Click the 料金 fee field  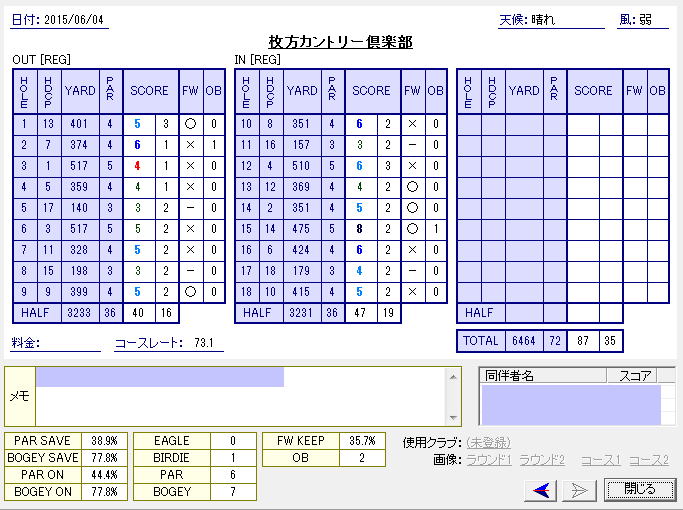71,343
